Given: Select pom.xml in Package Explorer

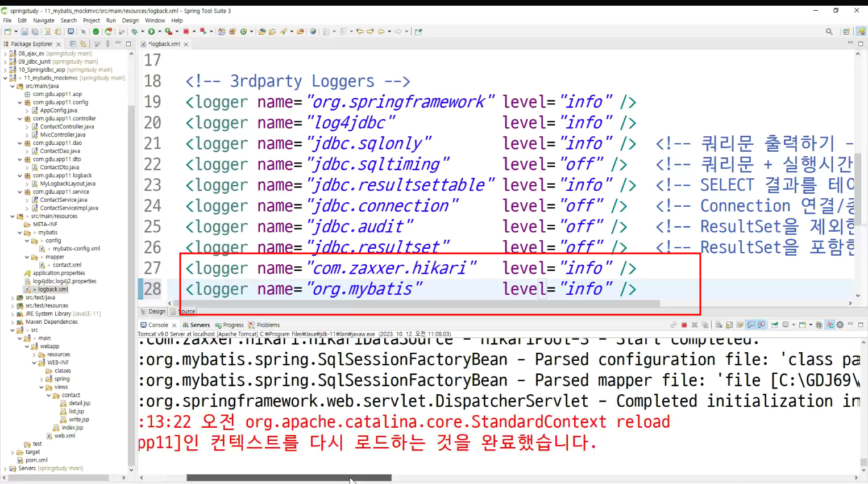Looking at the screenshot, I should (x=36, y=460).
